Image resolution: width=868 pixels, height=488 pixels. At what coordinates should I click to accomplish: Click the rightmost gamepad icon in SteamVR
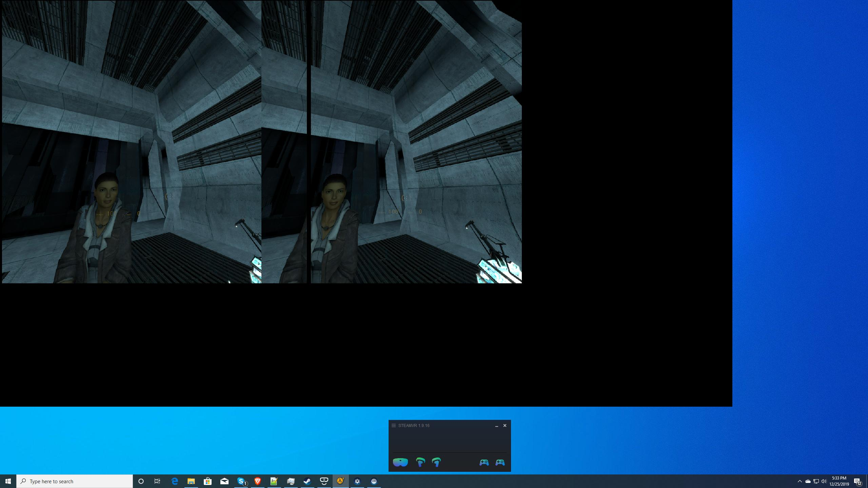coord(500,463)
